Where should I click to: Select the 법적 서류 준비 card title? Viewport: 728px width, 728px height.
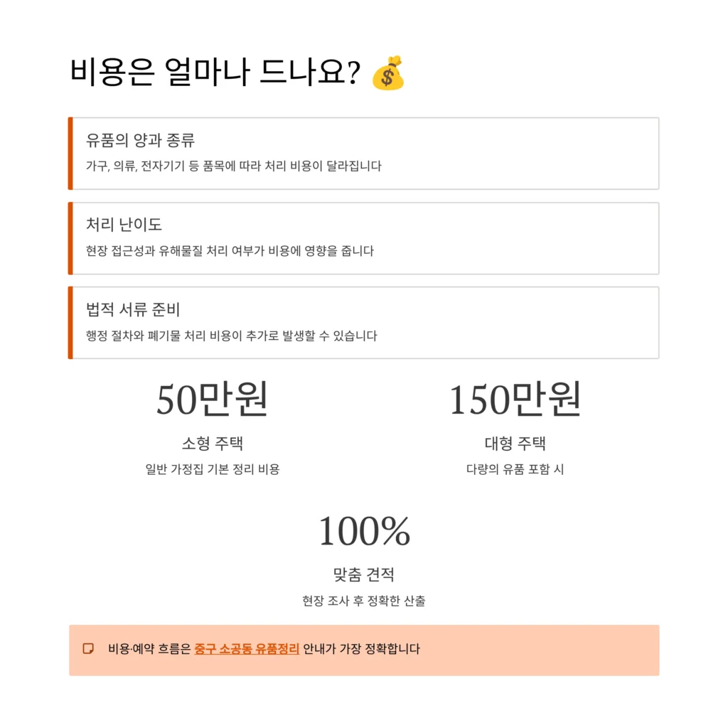[x=134, y=309]
